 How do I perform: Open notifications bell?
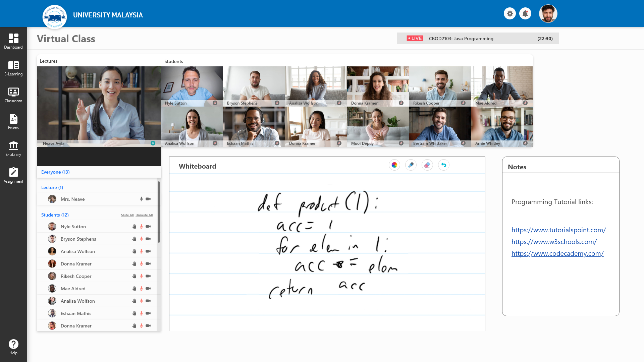tap(525, 14)
